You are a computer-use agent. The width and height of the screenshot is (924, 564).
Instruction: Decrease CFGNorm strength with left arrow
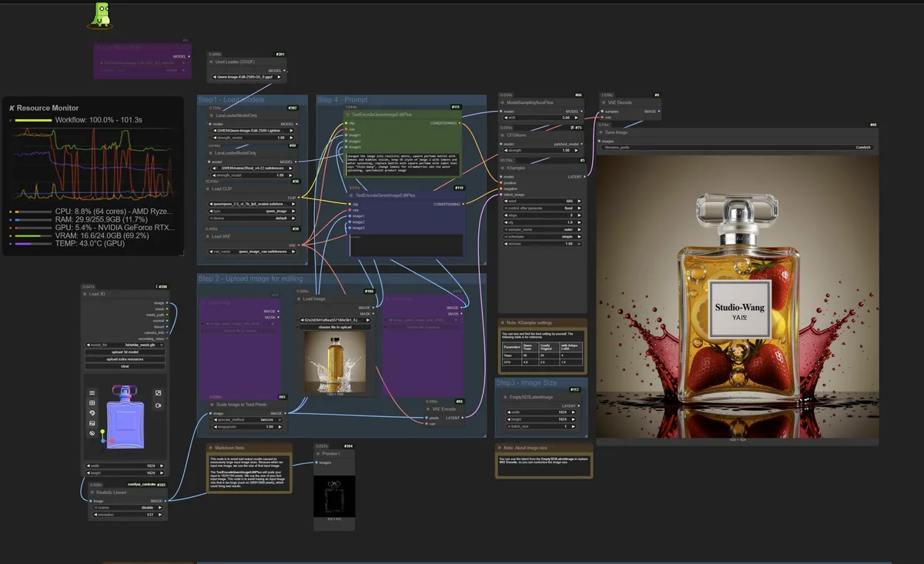point(505,150)
